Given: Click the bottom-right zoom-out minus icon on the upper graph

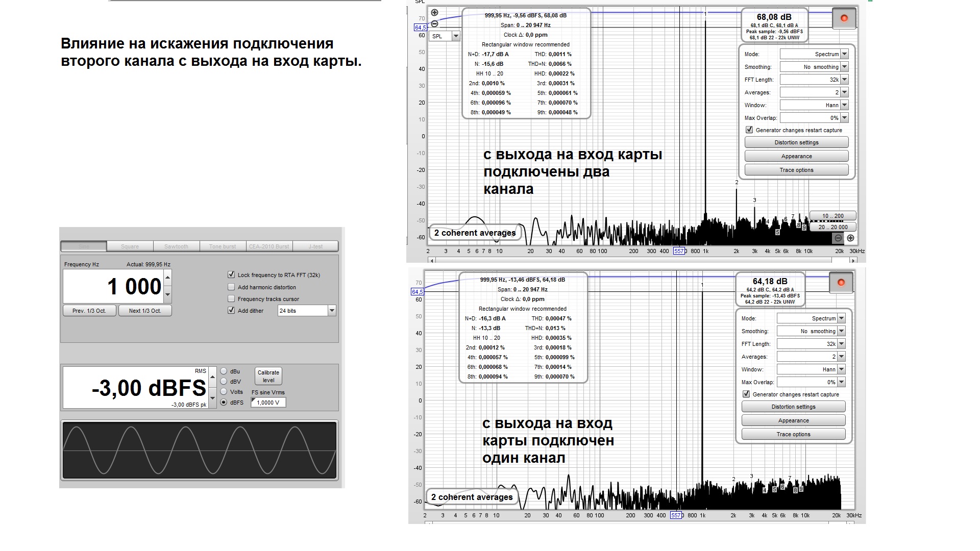Looking at the screenshot, I should pyautogui.click(x=838, y=238).
